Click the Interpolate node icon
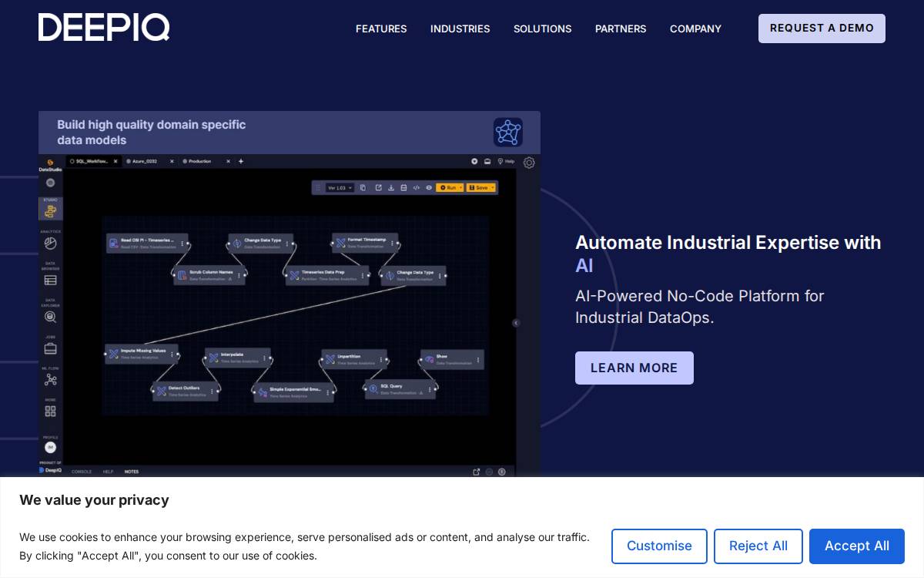 tap(213, 358)
